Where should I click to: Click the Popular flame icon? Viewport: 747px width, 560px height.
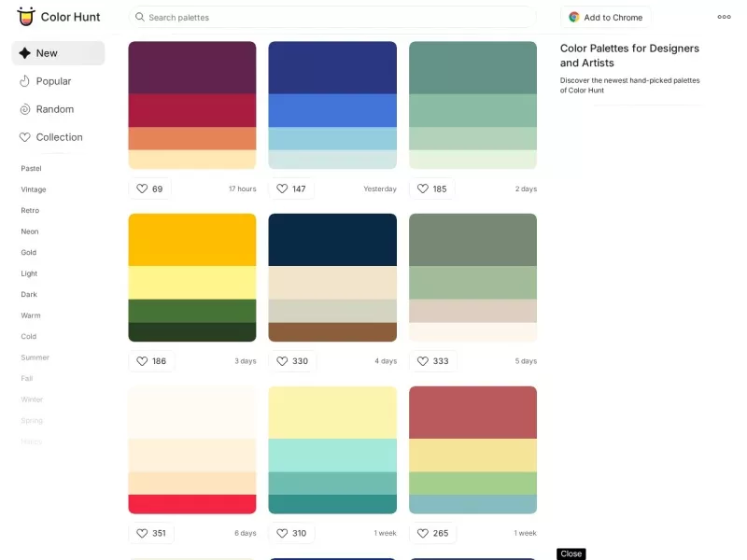pyautogui.click(x=25, y=81)
